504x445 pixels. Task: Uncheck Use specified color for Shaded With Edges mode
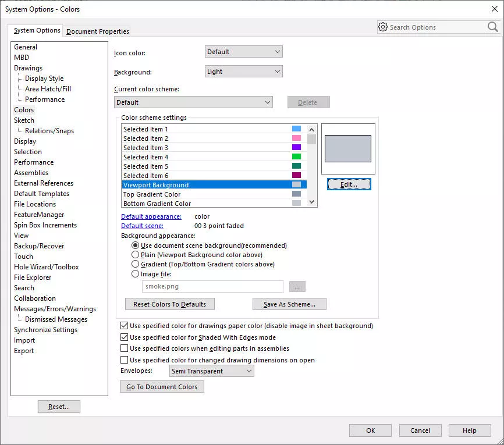pos(125,337)
